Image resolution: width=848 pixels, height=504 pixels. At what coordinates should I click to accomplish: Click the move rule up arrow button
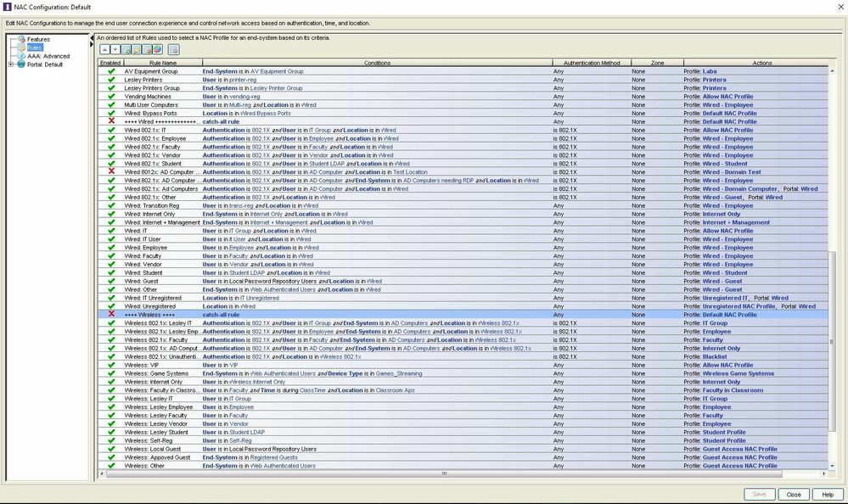click(x=104, y=50)
